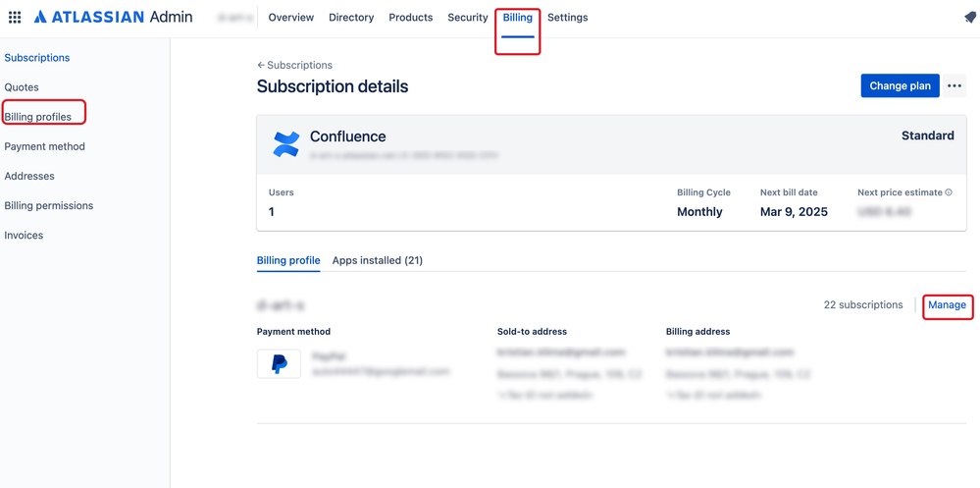Switch to the Products tab
Viewport: 980px width, 488px height.
411,18
